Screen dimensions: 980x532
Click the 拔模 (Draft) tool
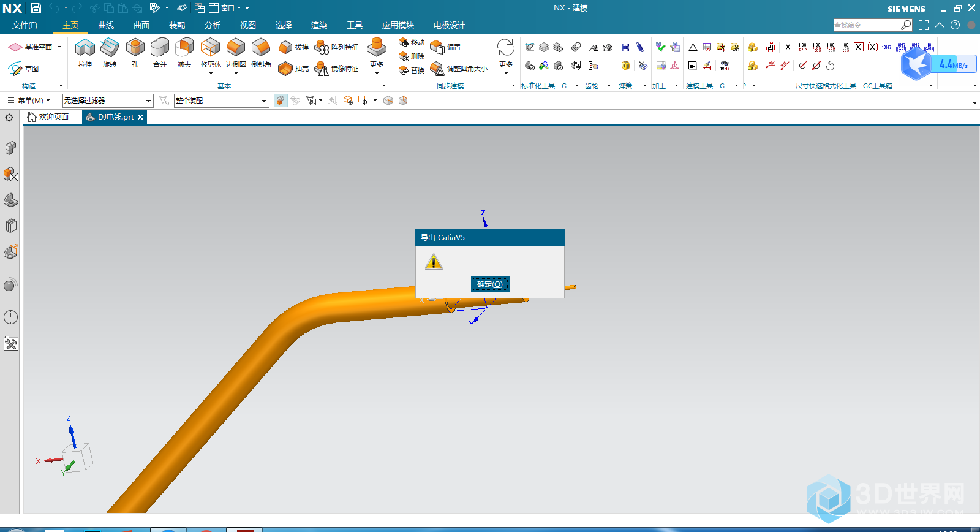tap(293, 47)
